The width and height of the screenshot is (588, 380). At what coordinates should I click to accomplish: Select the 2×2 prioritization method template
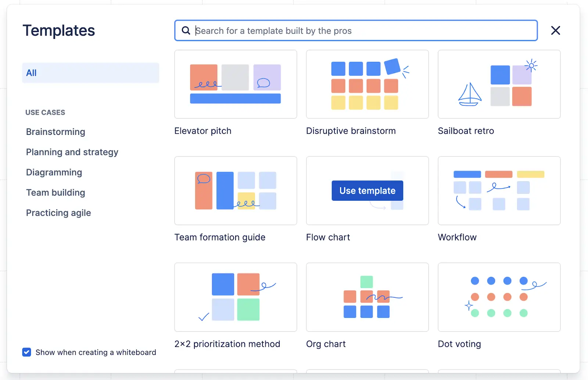pyautogui.click(x=235, y=297)
